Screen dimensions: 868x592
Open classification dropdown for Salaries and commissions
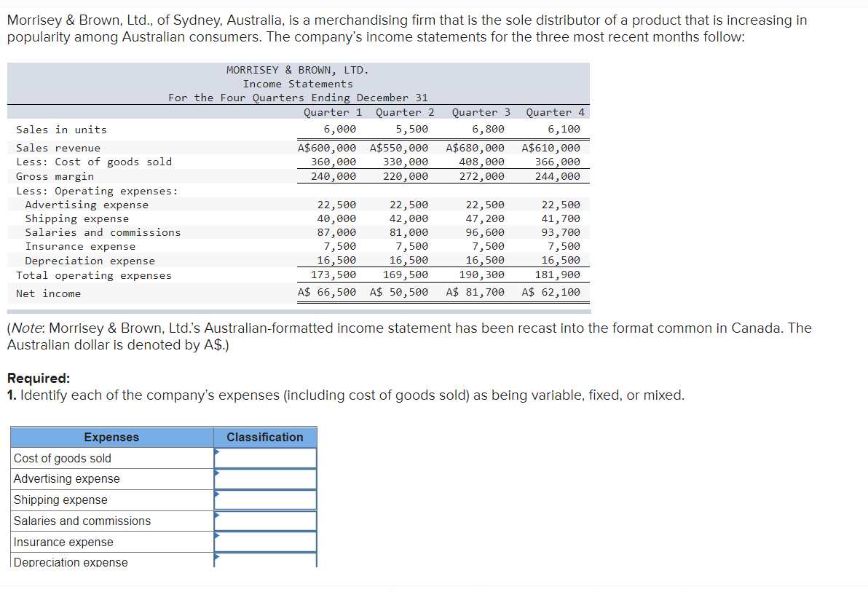point(265,521)
